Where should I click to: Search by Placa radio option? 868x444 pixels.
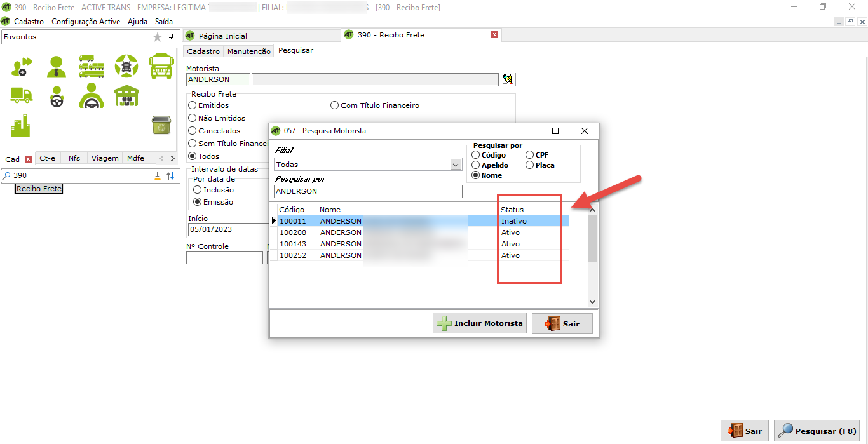tap(530, 165)
